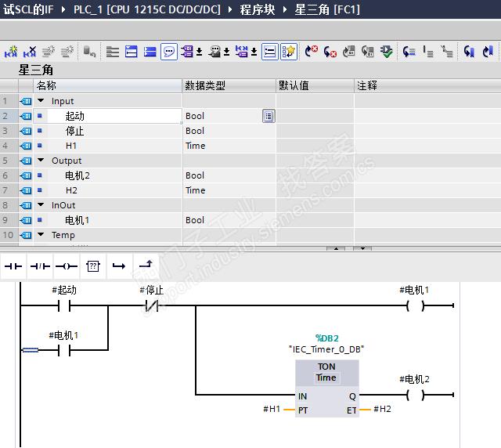The height and width of the screenshot is (448, 501).
Task: Click the Reset start values icon
Action: click(89, 51)
